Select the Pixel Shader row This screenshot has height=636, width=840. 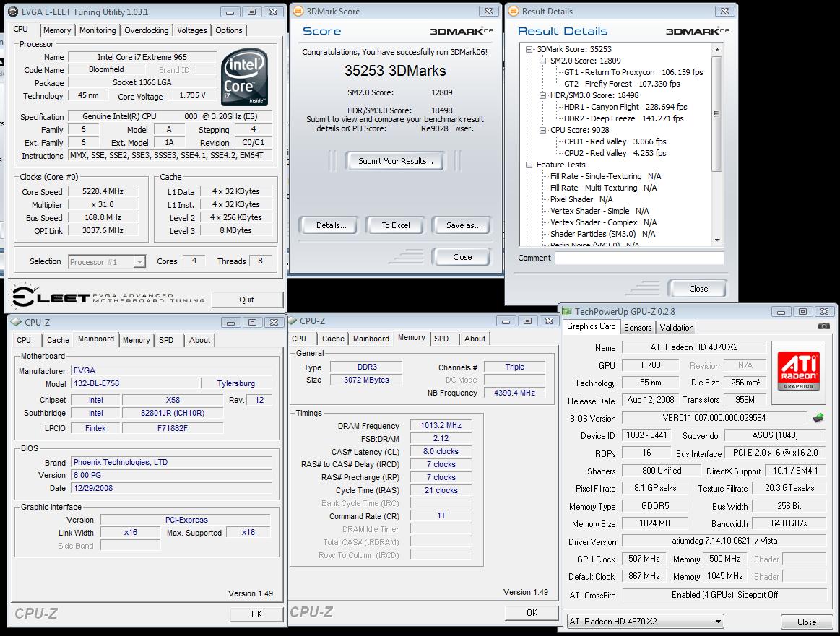coord(581,199)
